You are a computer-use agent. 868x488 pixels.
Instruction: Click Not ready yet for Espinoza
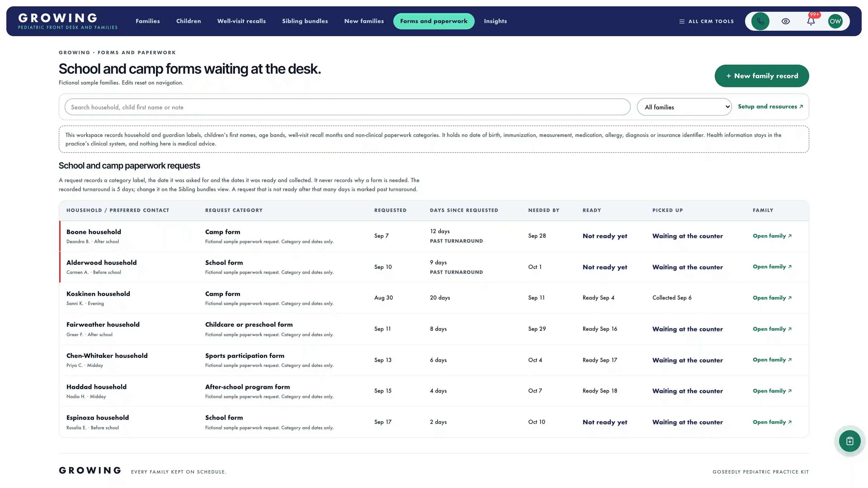[605, 422]
